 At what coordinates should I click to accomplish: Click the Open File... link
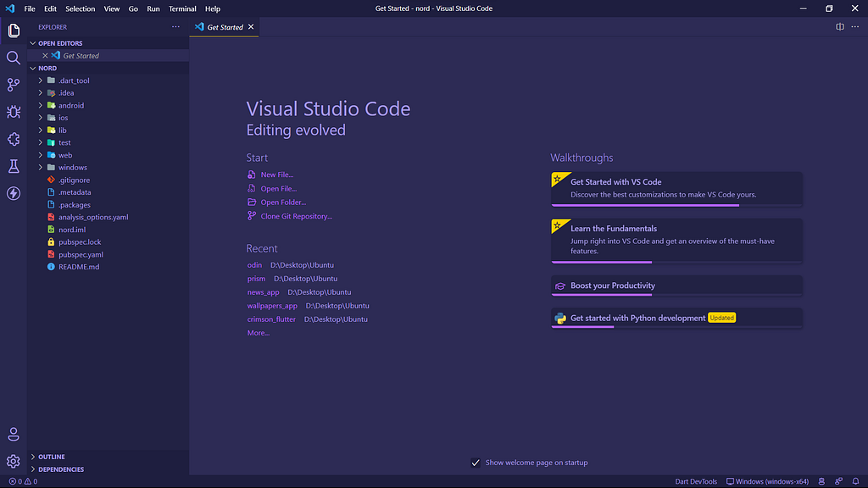pyautogui.click(x=278, y=188)
